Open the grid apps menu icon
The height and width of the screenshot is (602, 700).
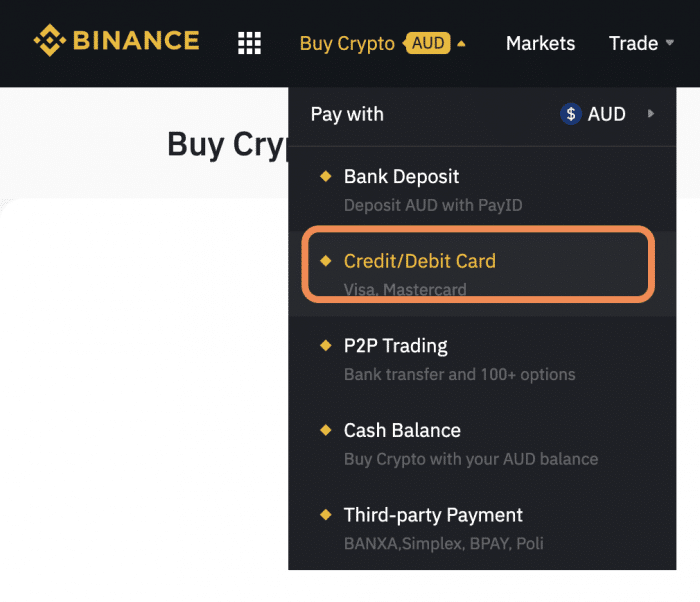coord(249,43)
